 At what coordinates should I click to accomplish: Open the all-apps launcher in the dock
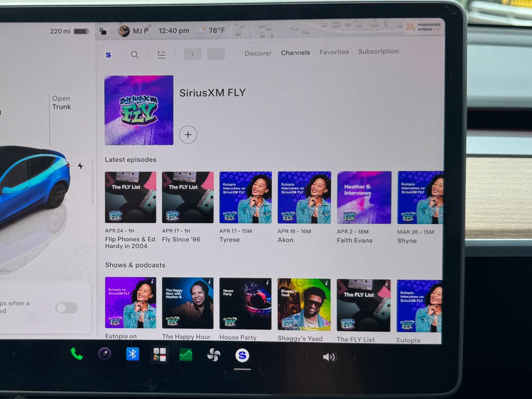159,355
